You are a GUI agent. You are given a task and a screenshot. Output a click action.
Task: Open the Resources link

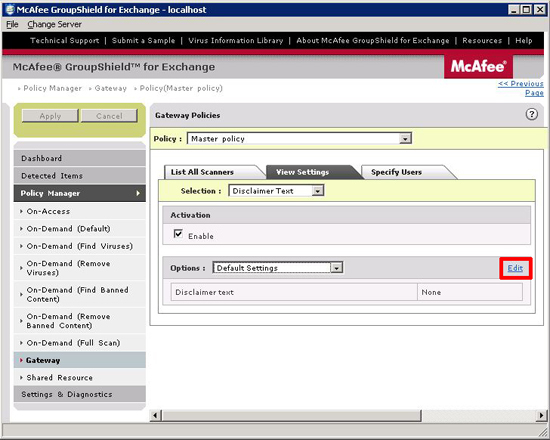point(482,40)
